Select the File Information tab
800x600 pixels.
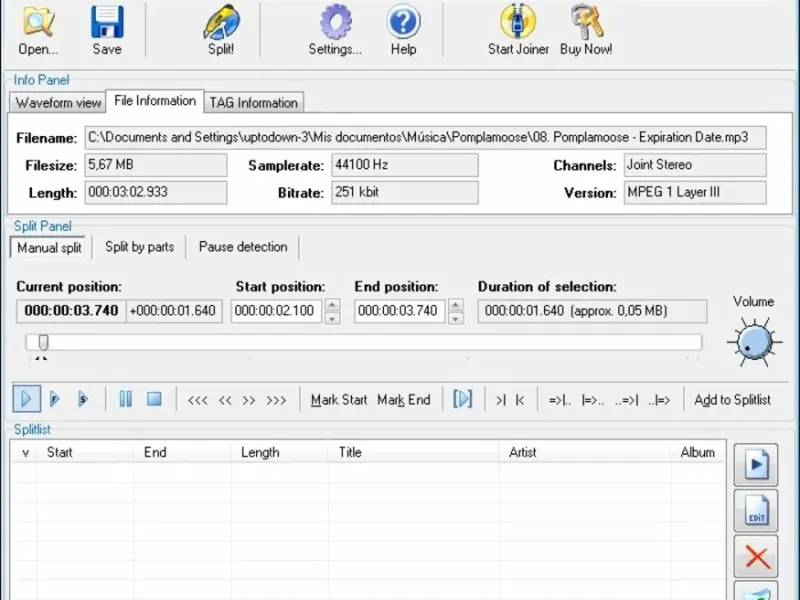tap(155, 101)
